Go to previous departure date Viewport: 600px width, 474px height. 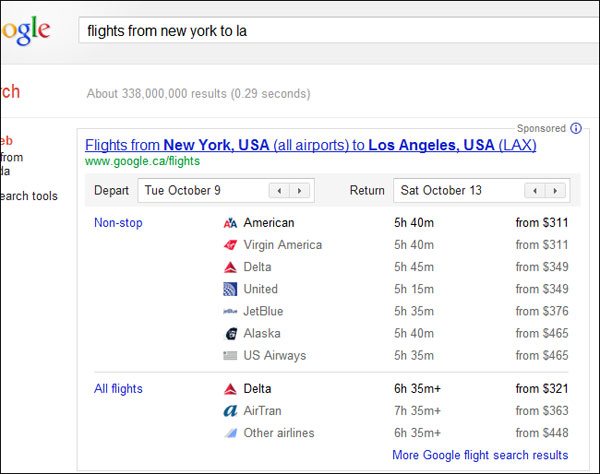pyautogui.click(x=279, y=190)
